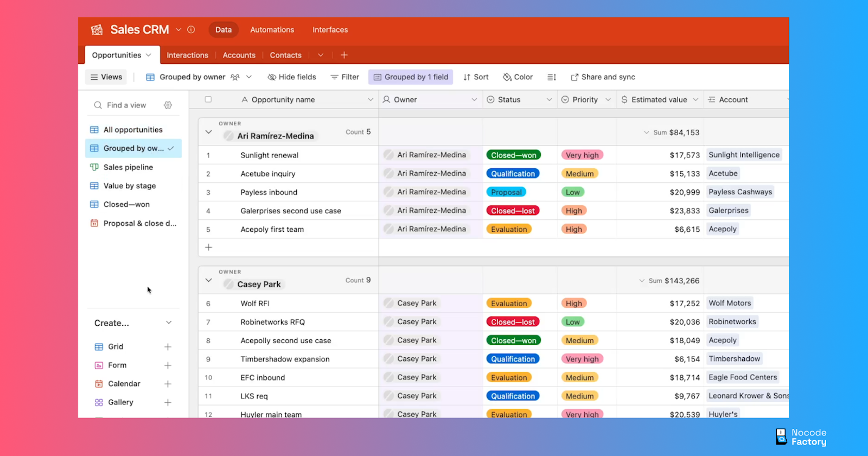Click Hide fields in toolbar

tap(292, 77)
